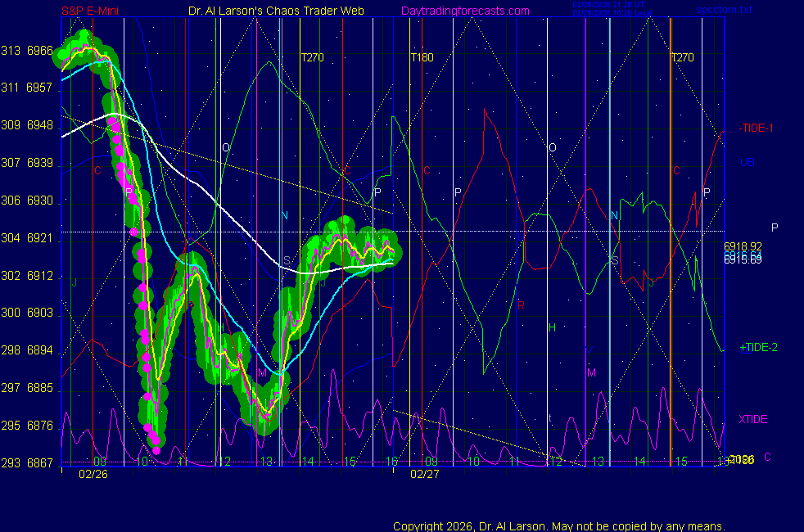Click the green H marker in the 02/27 session
Screen dimensions: 804x532
[552, 327]
